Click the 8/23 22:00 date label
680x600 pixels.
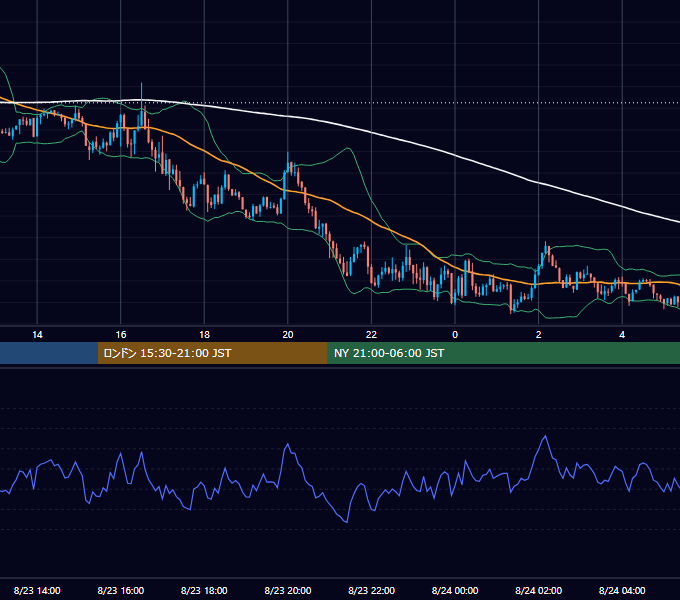tap(371, 590)
